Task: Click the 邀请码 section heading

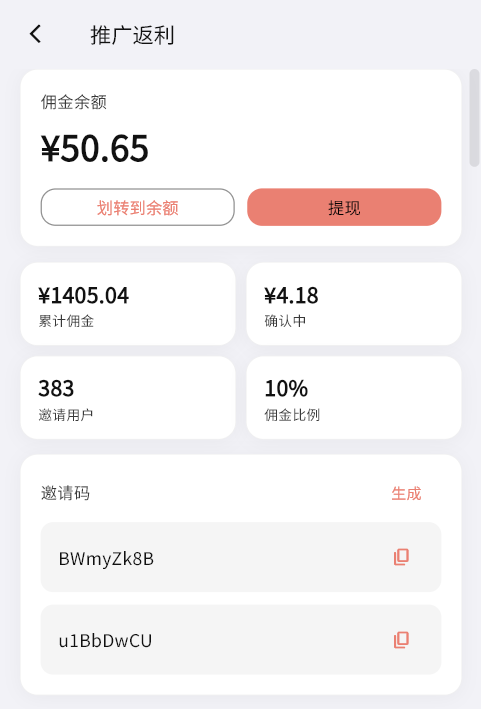Action: [66, 493]
